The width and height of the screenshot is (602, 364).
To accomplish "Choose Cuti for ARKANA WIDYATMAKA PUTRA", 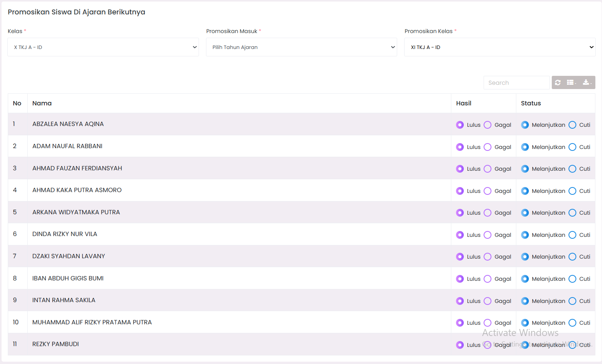I will (x=572, y=213).
